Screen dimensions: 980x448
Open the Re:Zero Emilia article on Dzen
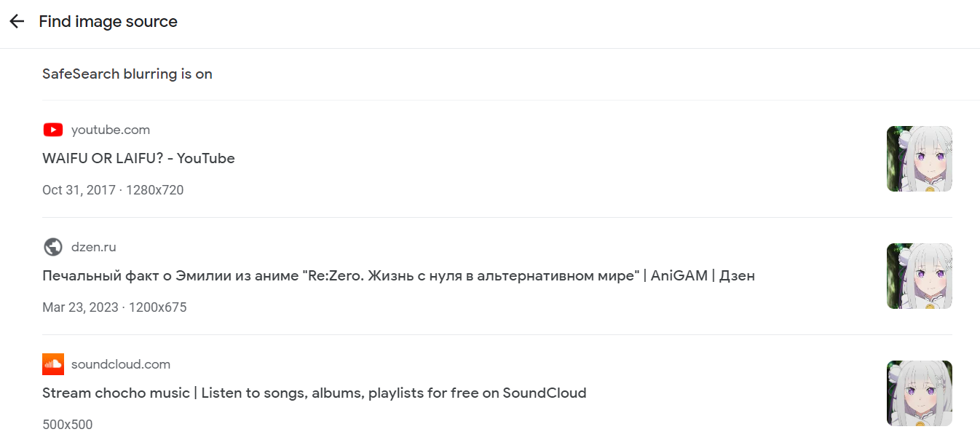coord(398,275)
